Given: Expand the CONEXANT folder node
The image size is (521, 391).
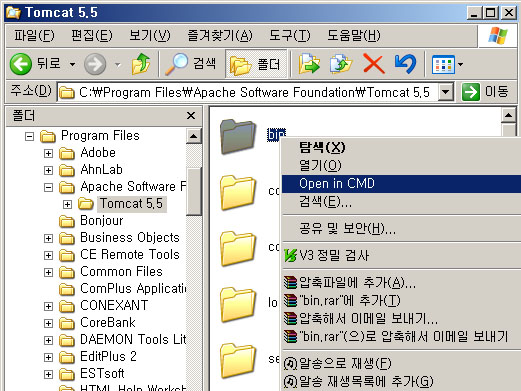Looking at the screenshot, I should click(x=48, y=306).
